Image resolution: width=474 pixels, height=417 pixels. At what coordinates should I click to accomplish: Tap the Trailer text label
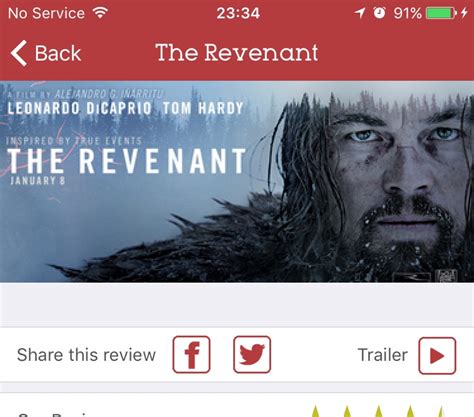[x=383, y=355]
